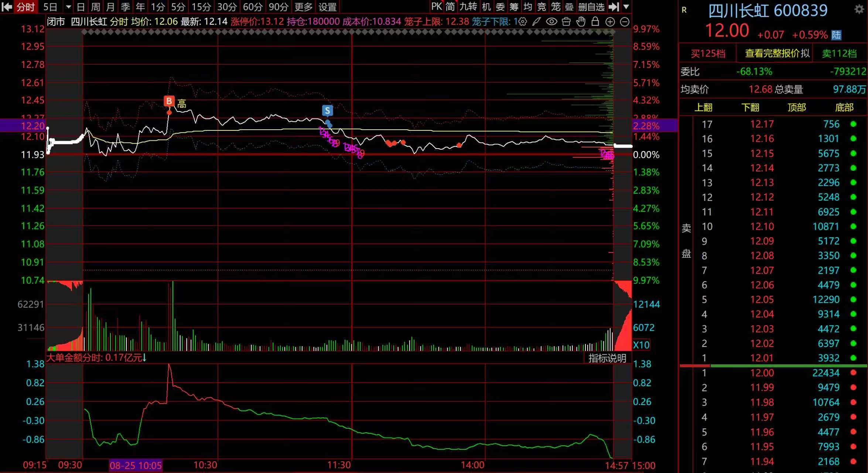
Task: Select the drawing pen tool icon
Action: (536, 22)
